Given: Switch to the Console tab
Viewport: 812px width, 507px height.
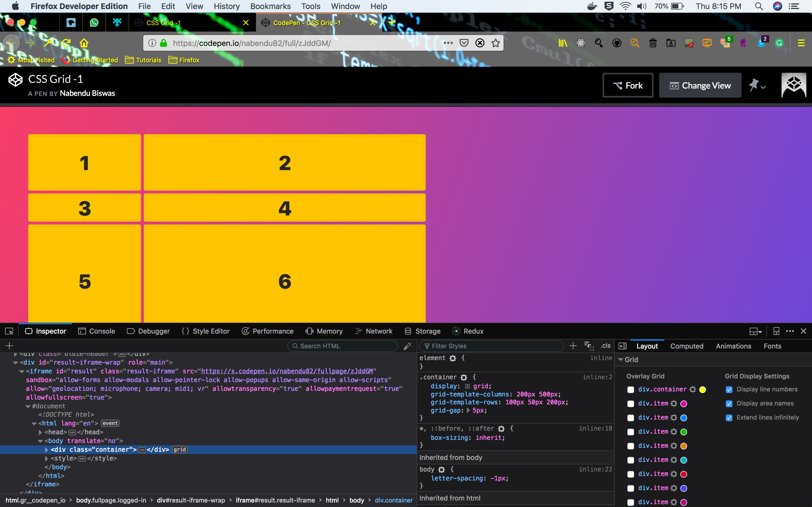Looking at the screenshot, I should 96,331.
